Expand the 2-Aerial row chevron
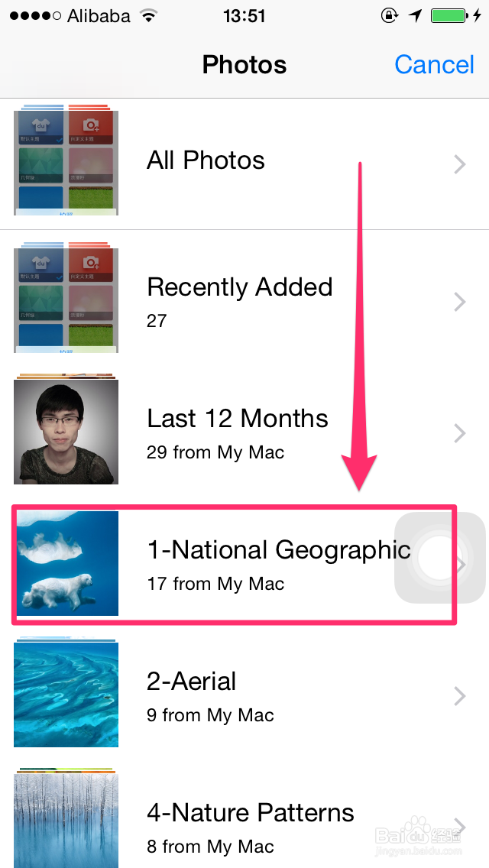This screenshot has width=489, height=868. [x=459, y=695]
